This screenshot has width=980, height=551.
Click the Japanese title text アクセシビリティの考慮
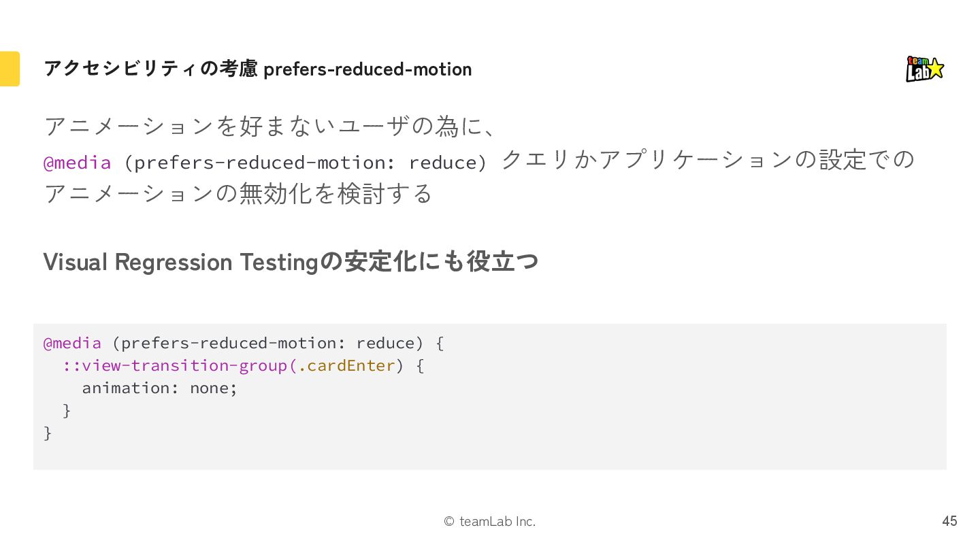(x=150, y=69)
